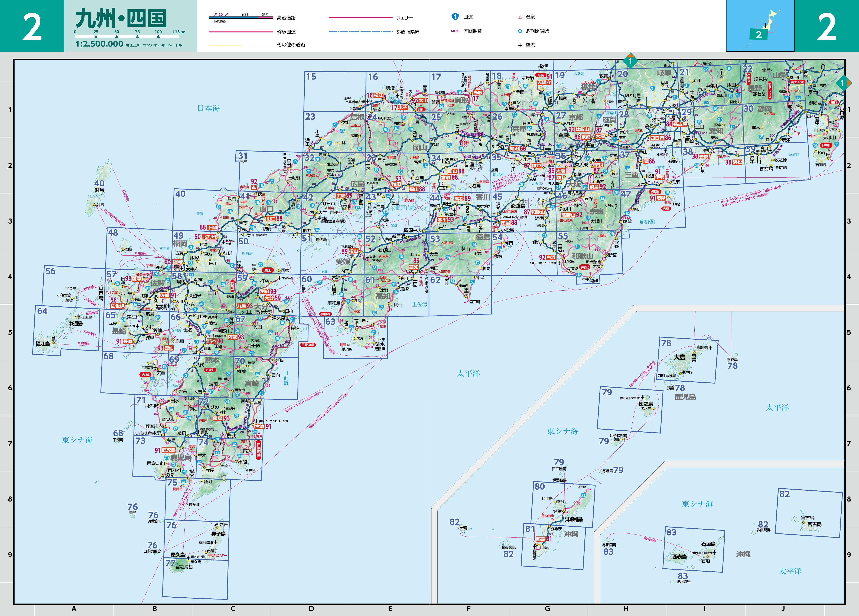Viewport: 859px width, 616px height.
Task: Click the 多良間島 island label
Action: (x=764, y=530)
